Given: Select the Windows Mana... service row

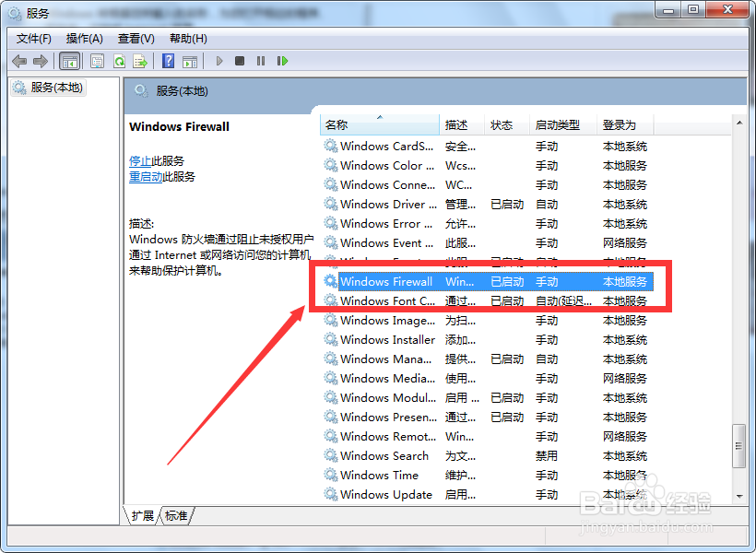Looking at the screenshot, I should click(x=487, y=359).
